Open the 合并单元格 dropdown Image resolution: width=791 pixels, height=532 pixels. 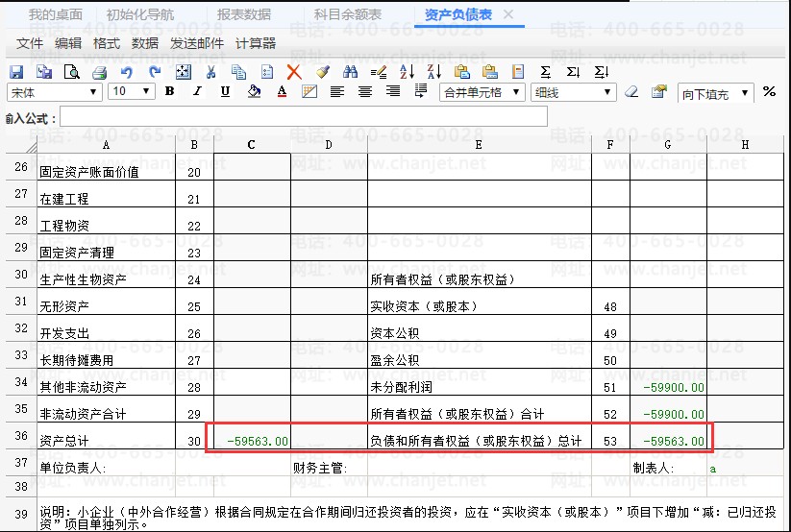[482, 92]
